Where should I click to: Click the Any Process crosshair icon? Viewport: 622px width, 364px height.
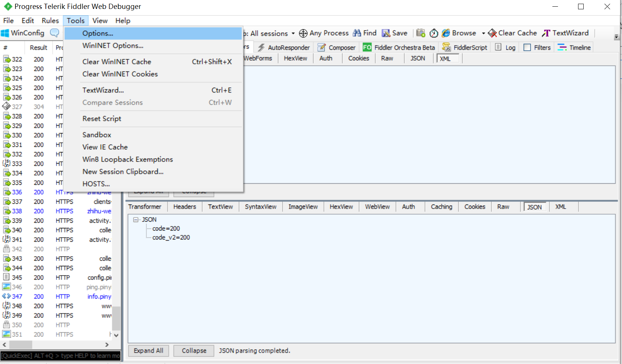point(303,33)
